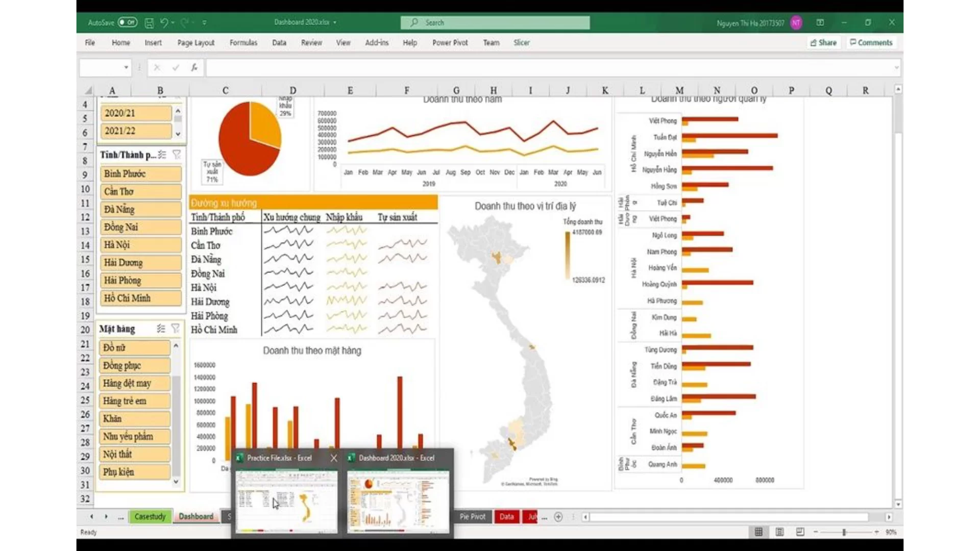Image resolution: width=980 pixels, height=551 pixels.
Task: Click the zoom slider handle
Action: (844, 532)
